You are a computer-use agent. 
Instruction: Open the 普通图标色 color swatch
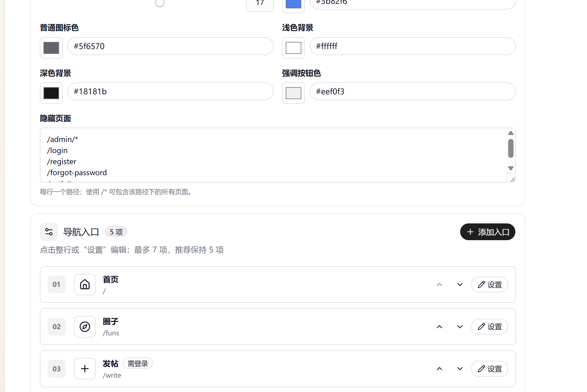tap(51, 48)
